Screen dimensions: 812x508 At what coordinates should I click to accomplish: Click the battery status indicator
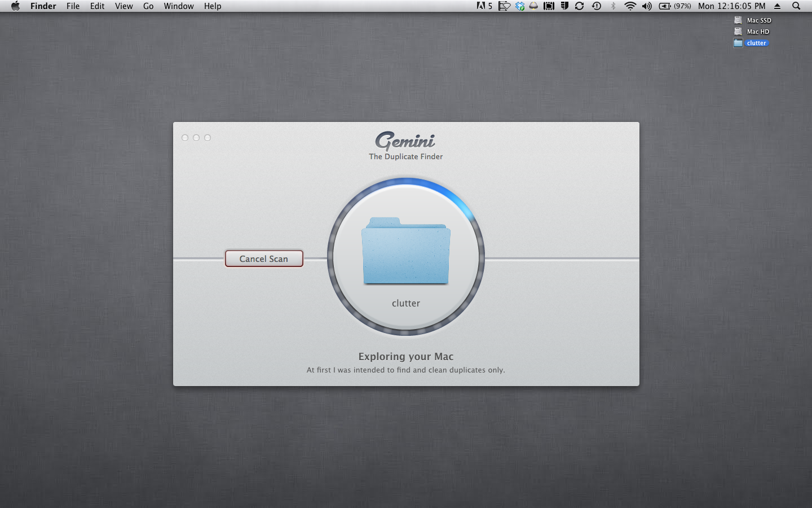pos(674,6)
